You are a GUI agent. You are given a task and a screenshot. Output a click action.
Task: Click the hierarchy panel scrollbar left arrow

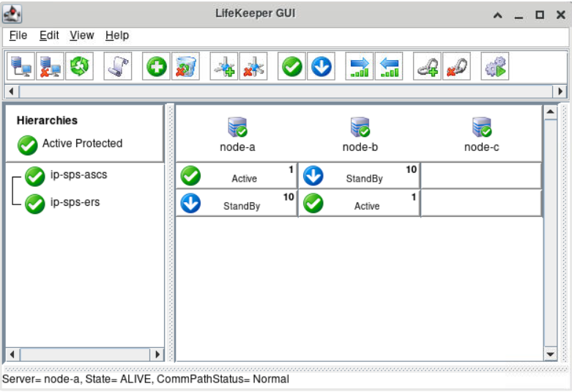(x=12, y=354)
